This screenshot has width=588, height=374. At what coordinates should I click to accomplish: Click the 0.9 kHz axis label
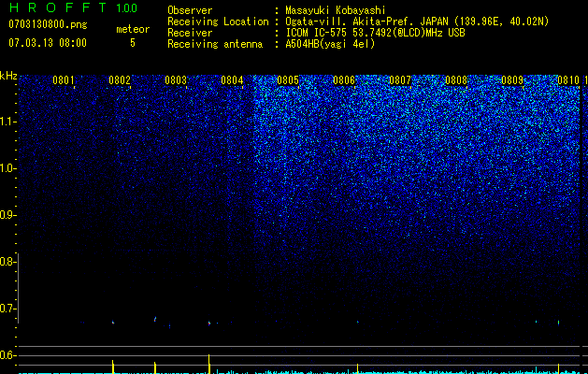point(7,215)
